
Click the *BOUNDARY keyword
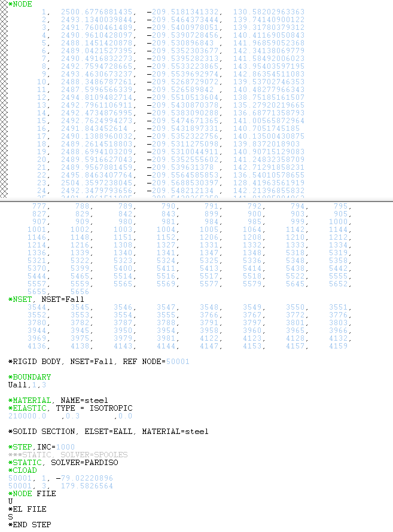tap(29, 377)
